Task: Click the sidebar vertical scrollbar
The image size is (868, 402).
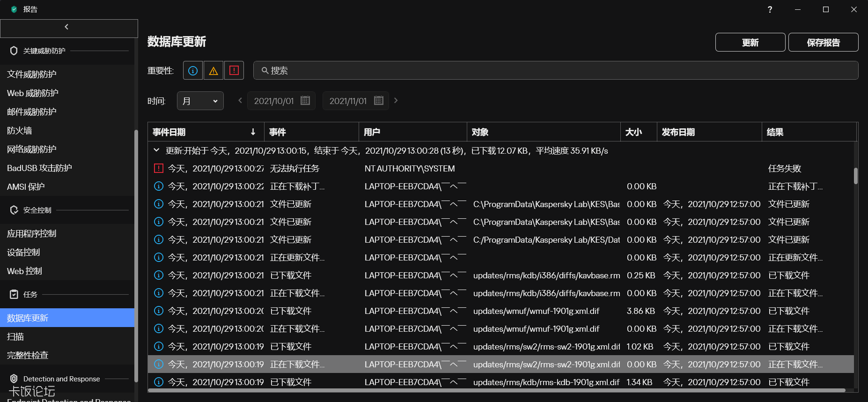Action: [136, 255]
